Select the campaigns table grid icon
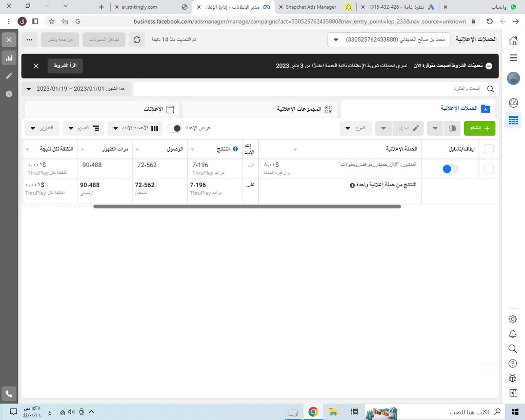The image size is (525, 420). (x=513, y=120)
